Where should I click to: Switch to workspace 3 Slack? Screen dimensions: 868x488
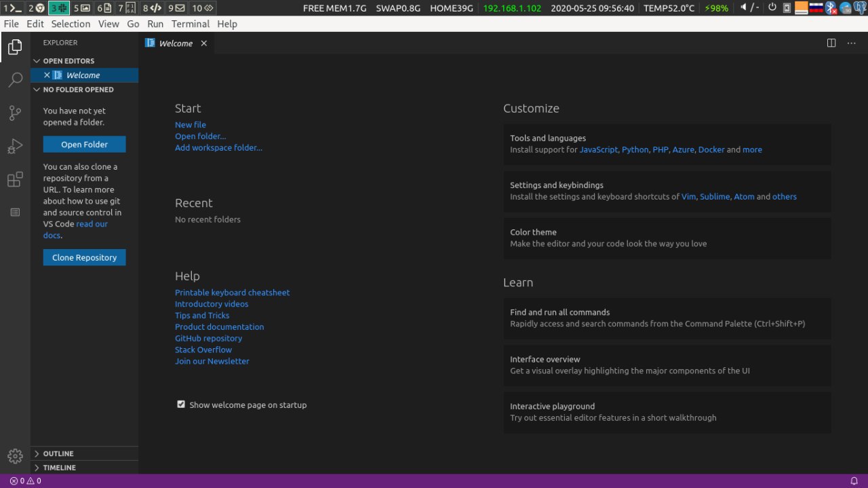point(58,8)
